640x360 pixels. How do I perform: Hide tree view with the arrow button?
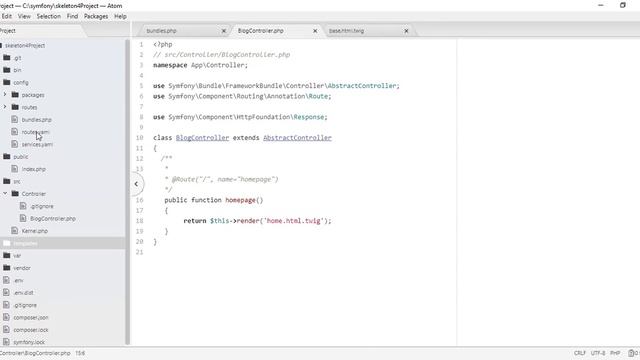[x=136, y=184]
